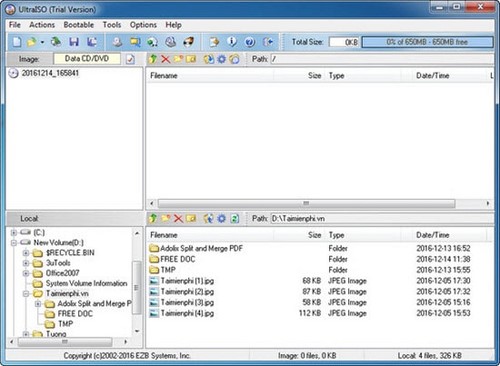Click the blue Help question mark icon
500x366 pixels.
pyautogui.click(x=250, y=42)
